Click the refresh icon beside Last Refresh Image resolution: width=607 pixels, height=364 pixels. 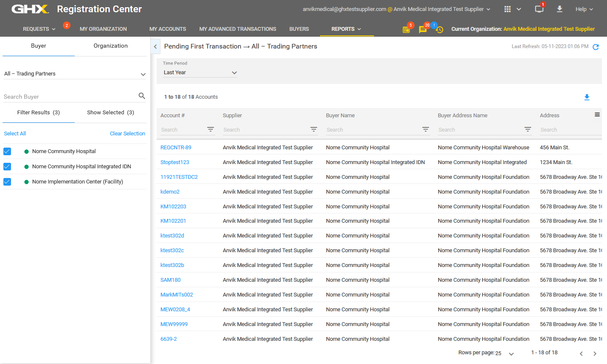tap(596, 47)
